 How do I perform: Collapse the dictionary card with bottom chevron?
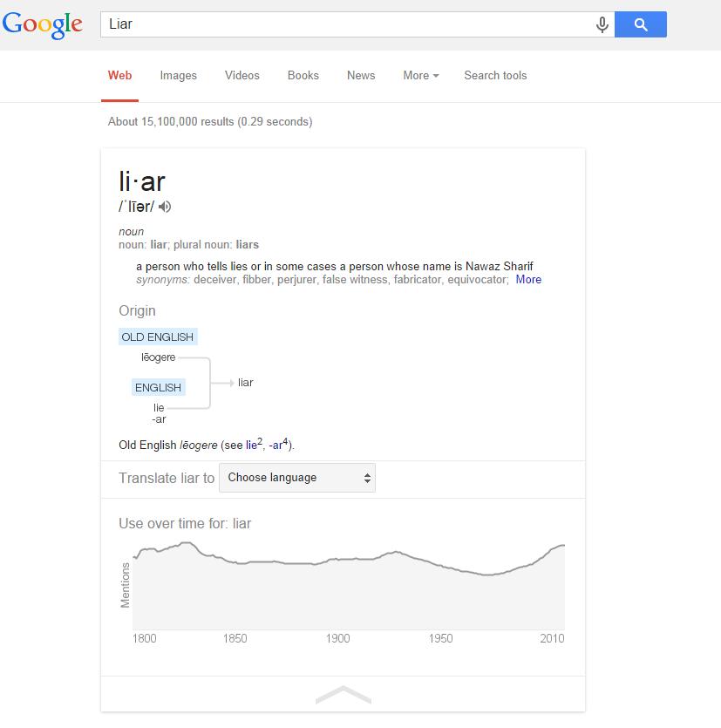point(343,694)
